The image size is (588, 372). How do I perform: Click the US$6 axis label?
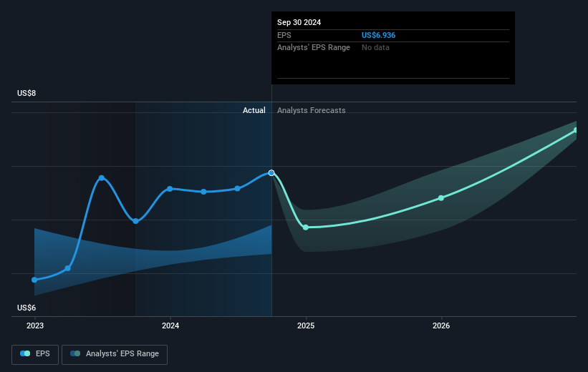coord(26,308)
